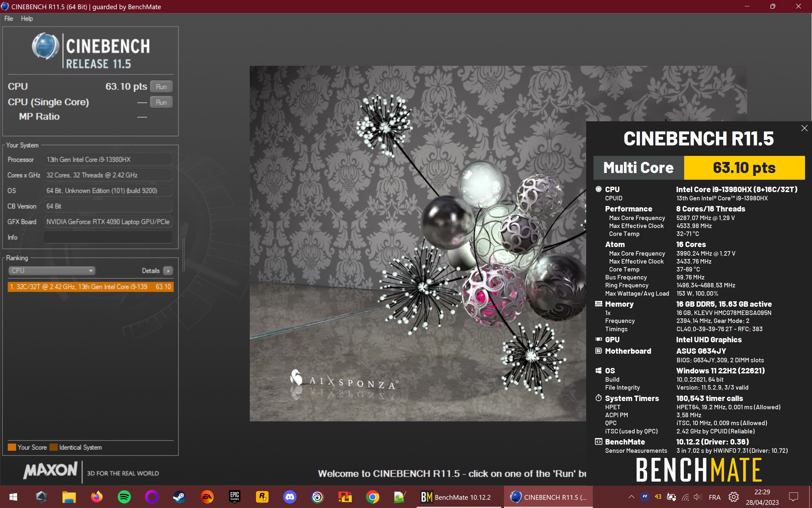Screen dimensions: 812x508
Task: Open Ubisoft Connect from taskbar
Action: [317, 497]
